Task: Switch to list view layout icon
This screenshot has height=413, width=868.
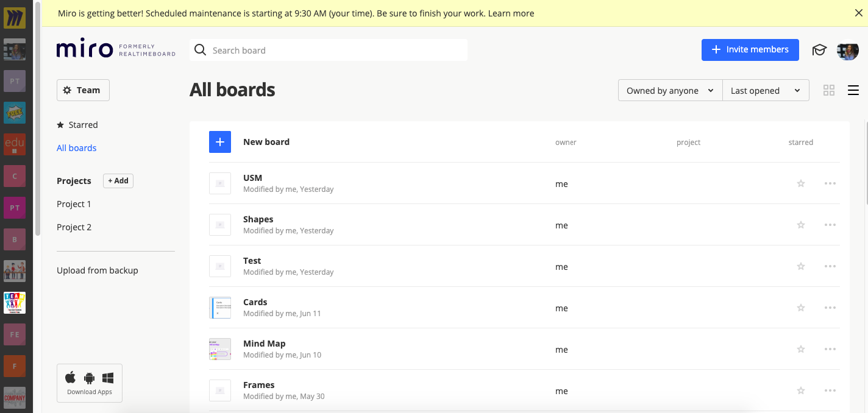Action: (853, 90)
